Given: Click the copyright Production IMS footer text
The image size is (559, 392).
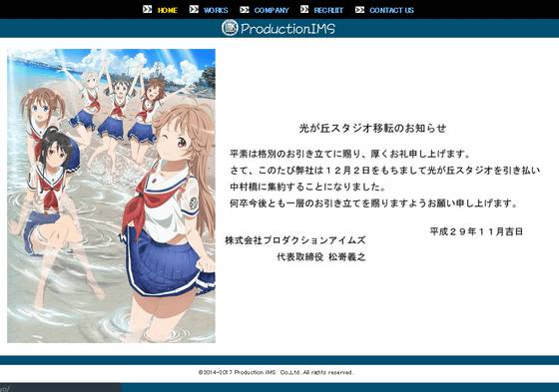Looking at the screenshot, I should click(x=276, y=372).
